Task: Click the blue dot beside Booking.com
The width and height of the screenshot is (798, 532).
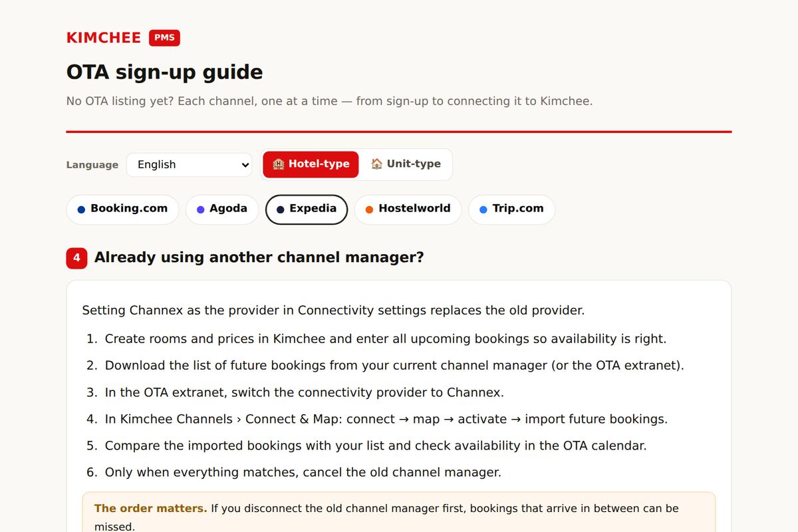Action: (x=81, y=209)
